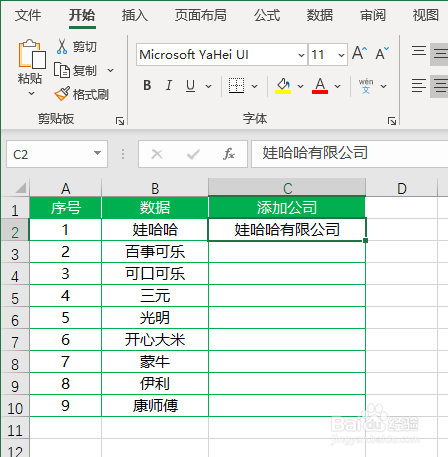Screen dimensions: 448x457
Task: Expand the phonetic guide dropdown arrow
Action: [x=384, y=86]
